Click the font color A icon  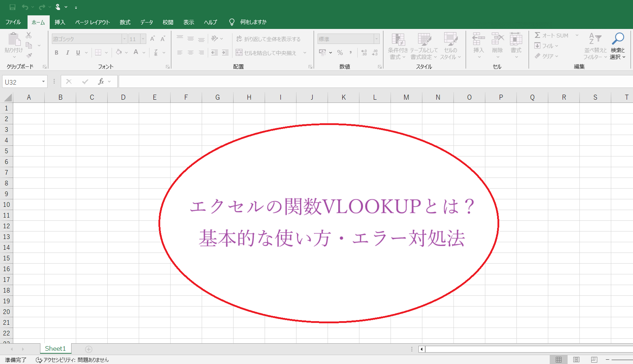[x=136, y=53]
